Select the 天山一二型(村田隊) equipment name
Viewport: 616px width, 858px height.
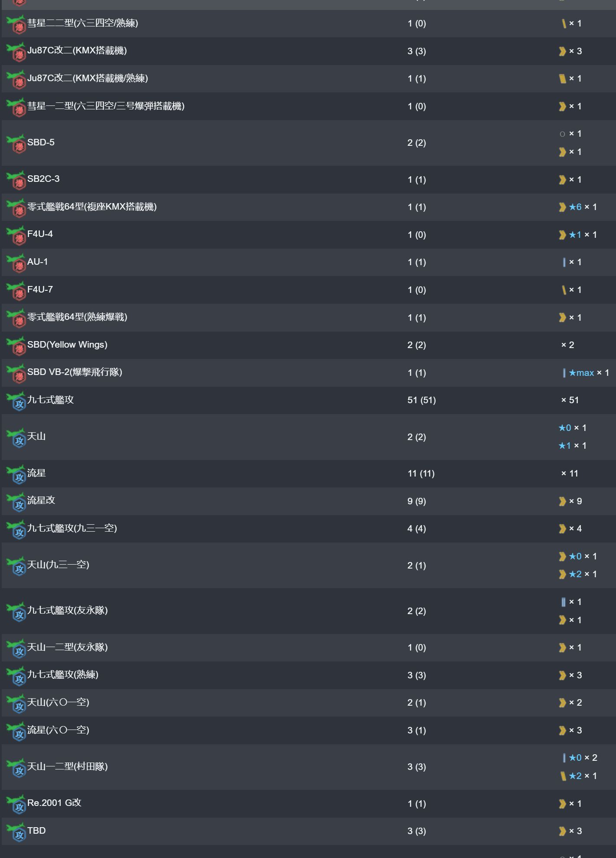click(x=67, y=766)
